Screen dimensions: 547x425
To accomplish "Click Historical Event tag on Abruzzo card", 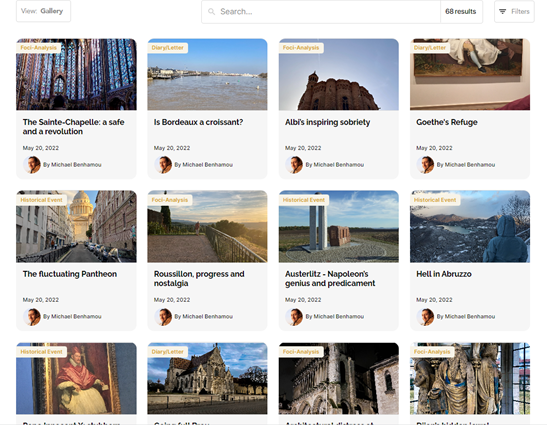I will coord(435,200).
